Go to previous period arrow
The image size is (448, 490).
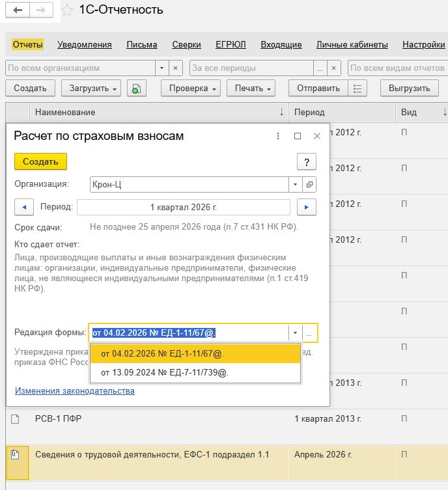point(24,208)
